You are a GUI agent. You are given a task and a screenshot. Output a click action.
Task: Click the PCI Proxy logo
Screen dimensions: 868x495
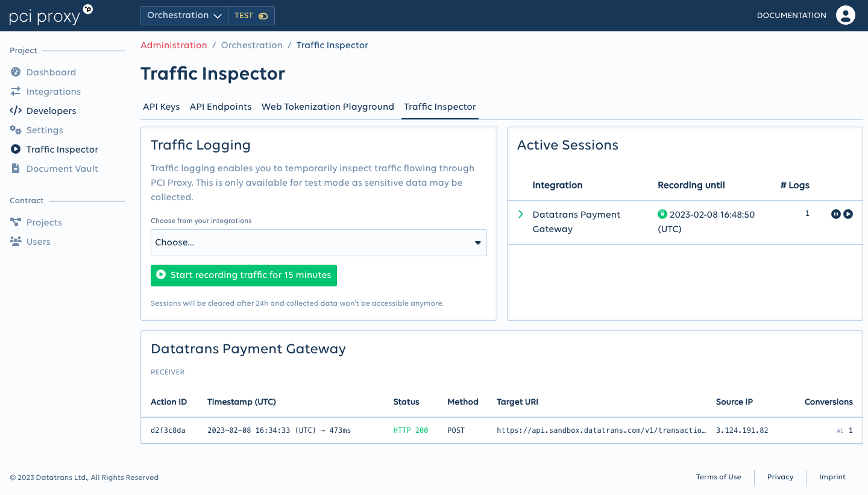(x=51, y=15)
